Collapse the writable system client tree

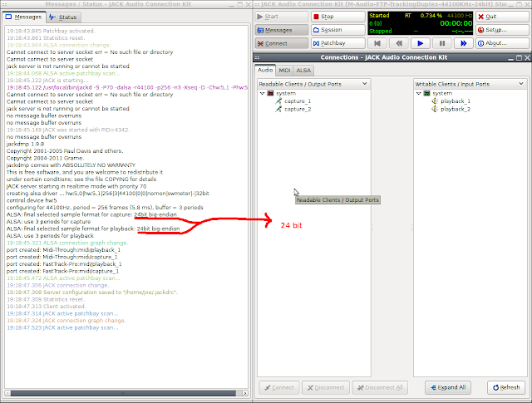(x=418, y=93)
